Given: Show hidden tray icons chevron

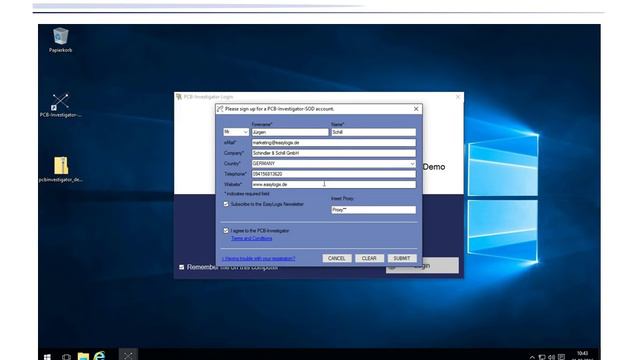Looking at the screenshot, I should click(x=532, y=357).
